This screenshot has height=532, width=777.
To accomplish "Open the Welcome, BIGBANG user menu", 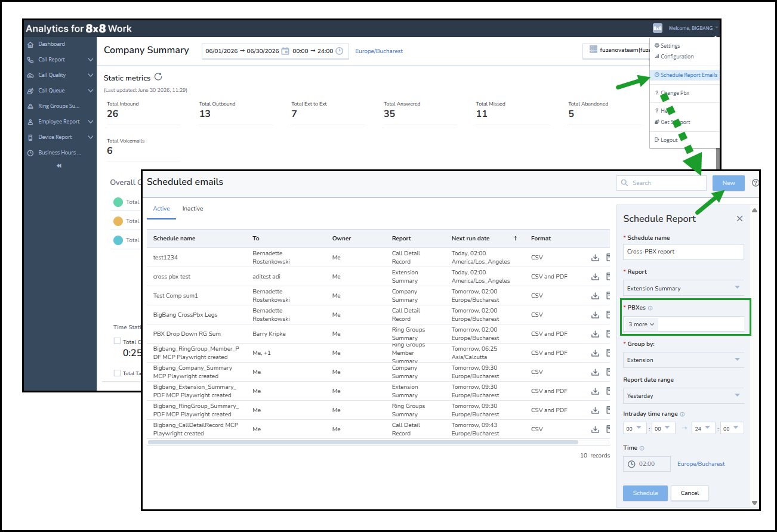I will (x=693, y=28).
